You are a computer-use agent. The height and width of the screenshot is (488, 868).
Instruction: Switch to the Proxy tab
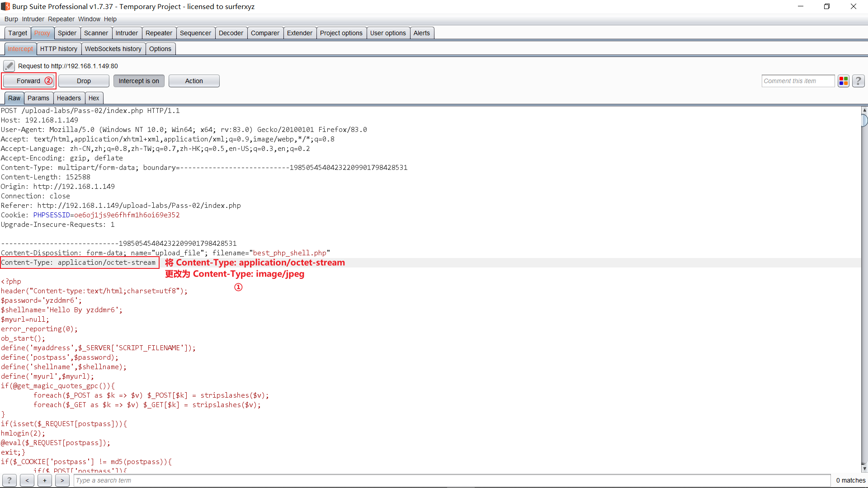42,33
